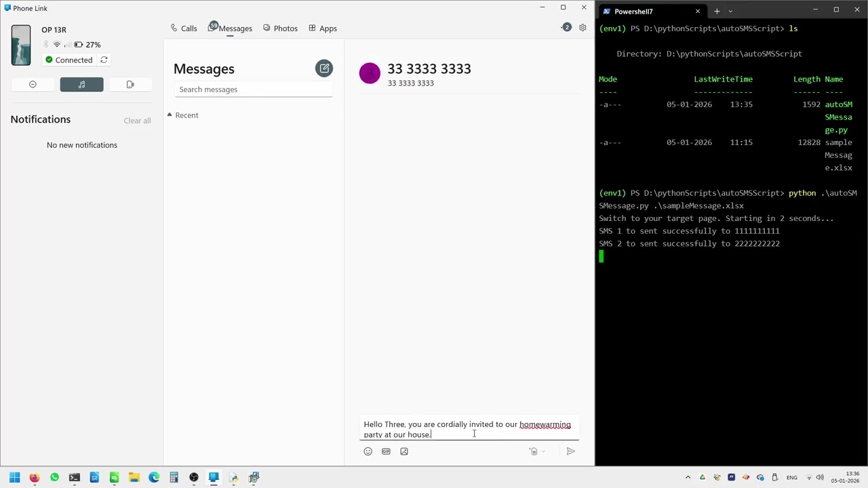Click the 1592 file length in the terminal
Image resolution: width=868 pixels, height=488 pixels.
pyautogui.click(x=811, y=104)
